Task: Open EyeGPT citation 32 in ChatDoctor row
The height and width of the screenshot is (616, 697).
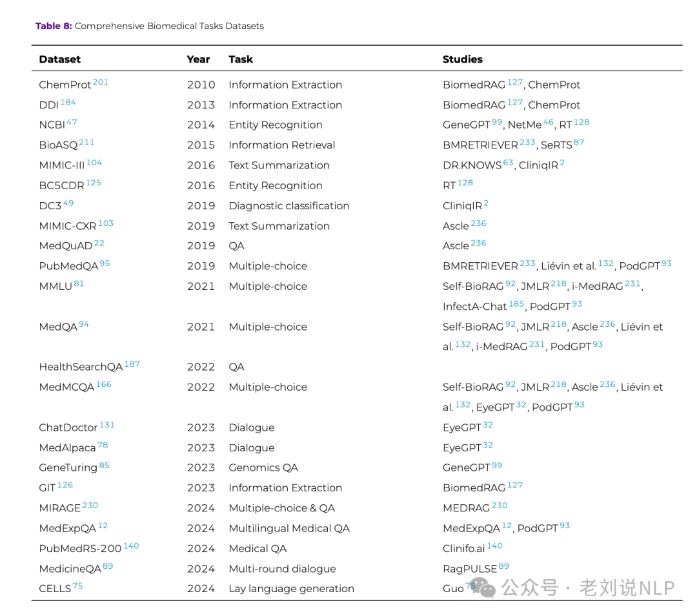Action: (488, 425)
